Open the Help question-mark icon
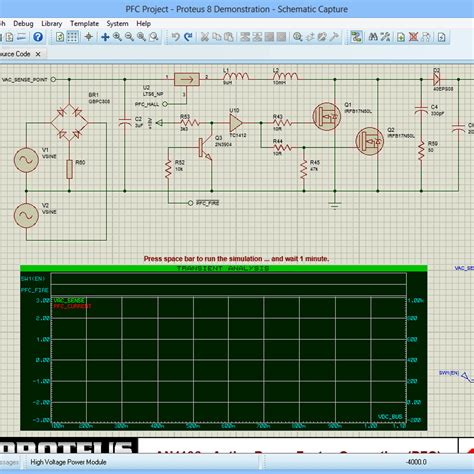The image size is (474, 474). pos(38,37)
